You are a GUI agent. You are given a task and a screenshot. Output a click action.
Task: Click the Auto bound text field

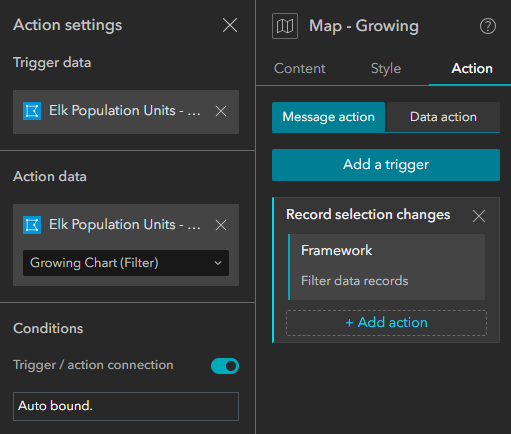point(126,406)
